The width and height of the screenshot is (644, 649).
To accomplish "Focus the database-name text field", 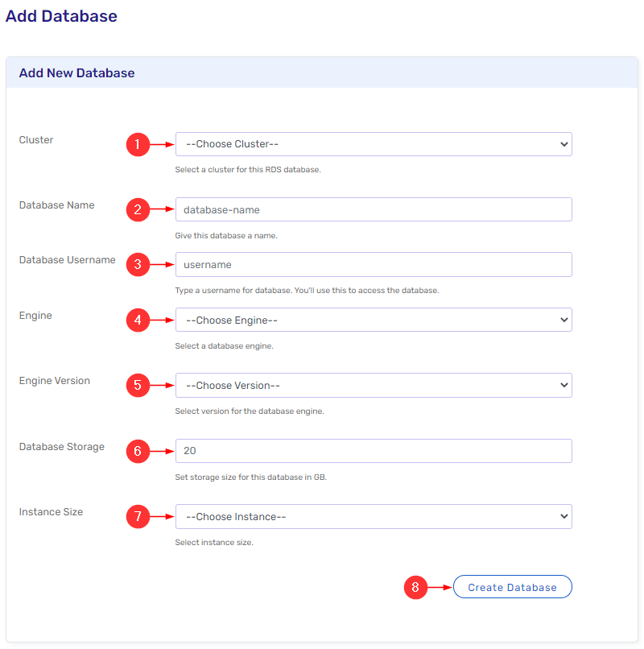I will coord(373,210).
